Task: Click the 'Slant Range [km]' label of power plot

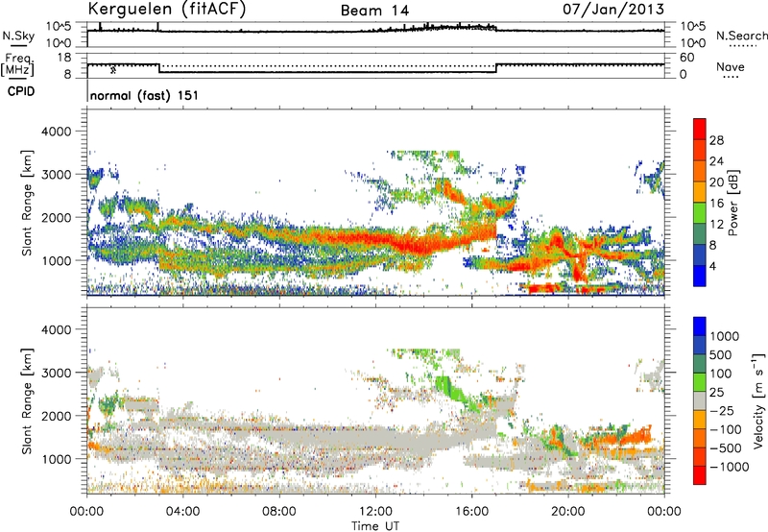Action: click(x=27, y=203)
